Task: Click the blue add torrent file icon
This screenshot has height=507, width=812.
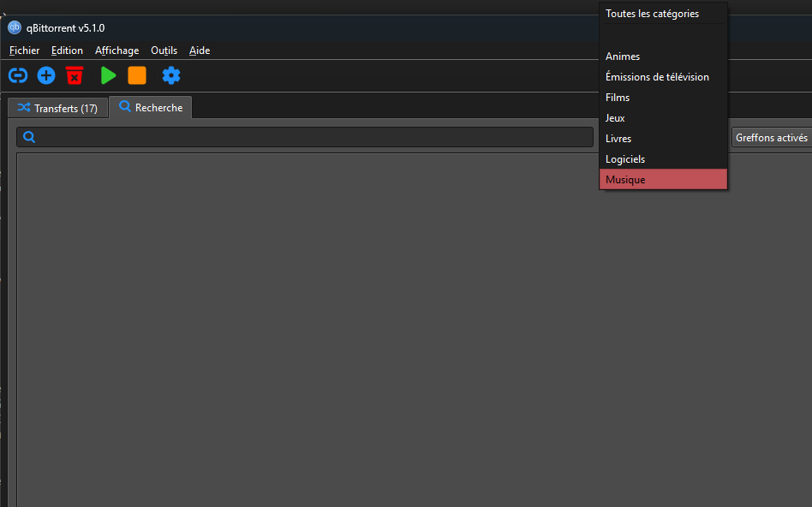Action: point(46,75)
